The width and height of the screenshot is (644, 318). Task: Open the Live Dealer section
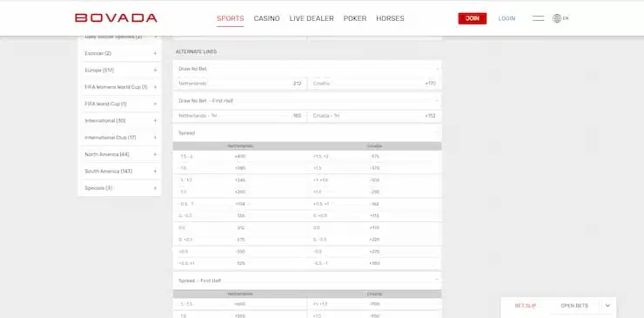pos(312,18)
